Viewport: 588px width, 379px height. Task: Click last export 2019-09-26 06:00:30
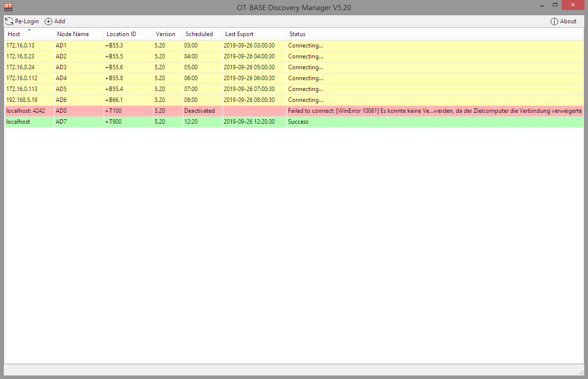[249, 78]
